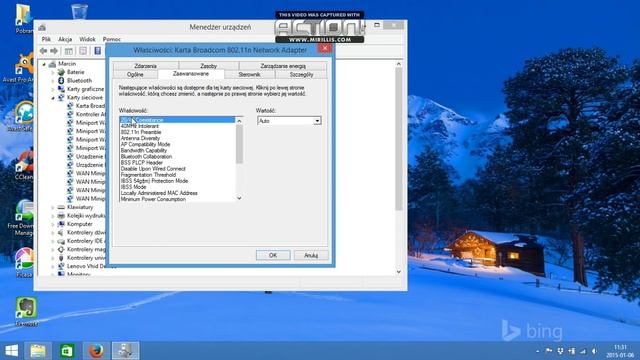This screenshot has width=640, height=360.
Task: Click the Kontrolery dźwięku speaker icon
Action: pos(61,233)
